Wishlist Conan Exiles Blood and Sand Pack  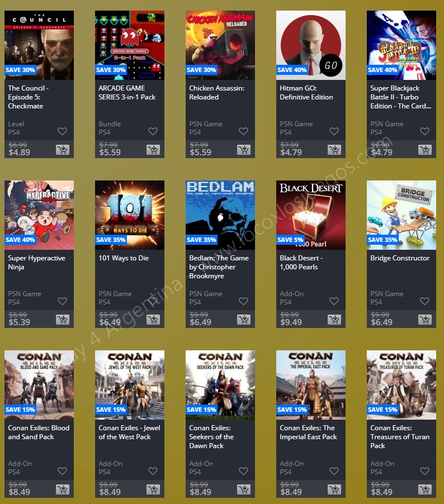click(x=63, y=471)
